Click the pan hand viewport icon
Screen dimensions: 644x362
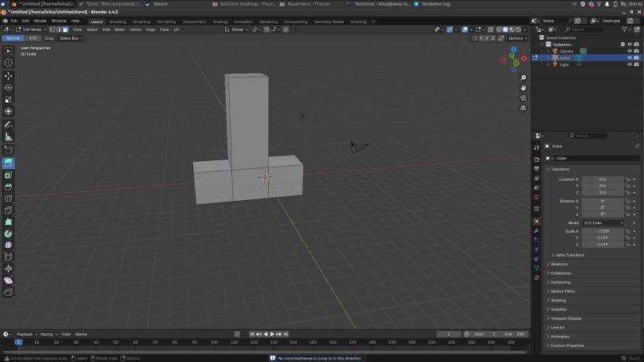click(x=523, y=88)
